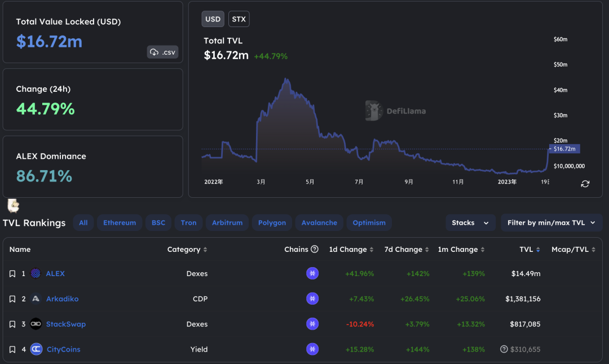
Task: Click the CityCoins logo icon
Action: [x=36, y=349]
